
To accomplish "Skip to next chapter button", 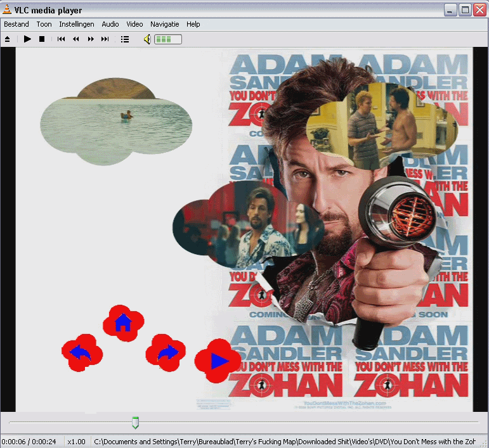I will click(x=105, y=39).
